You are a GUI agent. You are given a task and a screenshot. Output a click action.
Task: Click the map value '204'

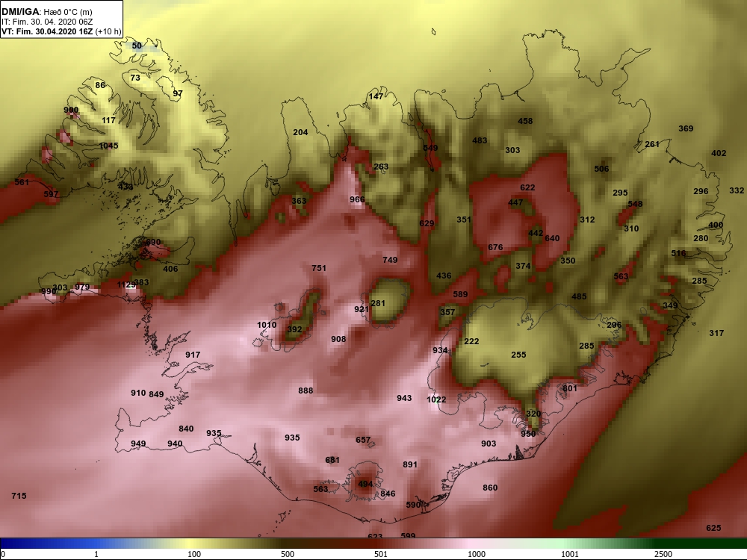click(x=300, y=132)
